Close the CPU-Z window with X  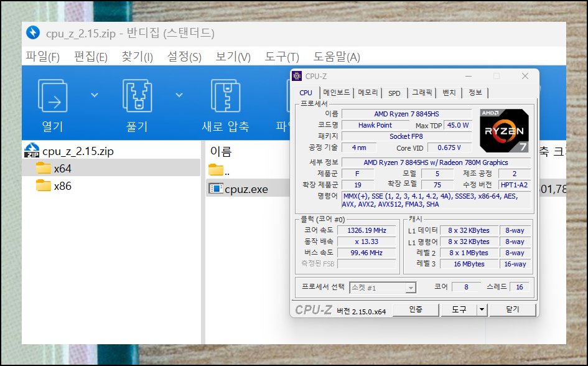525,76
